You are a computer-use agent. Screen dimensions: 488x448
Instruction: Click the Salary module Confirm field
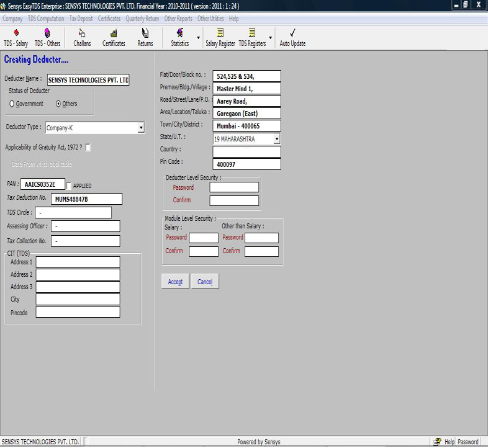point(204,252)
